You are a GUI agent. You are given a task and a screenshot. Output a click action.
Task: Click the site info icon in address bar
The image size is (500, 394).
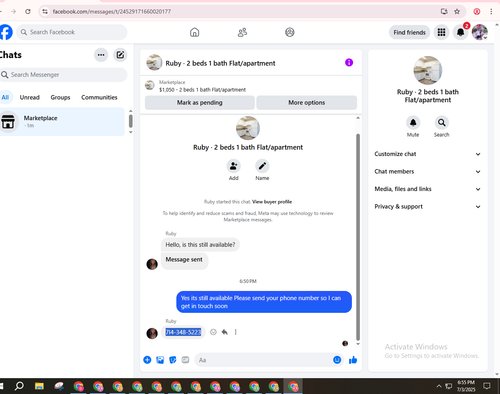tap(45, 11)
